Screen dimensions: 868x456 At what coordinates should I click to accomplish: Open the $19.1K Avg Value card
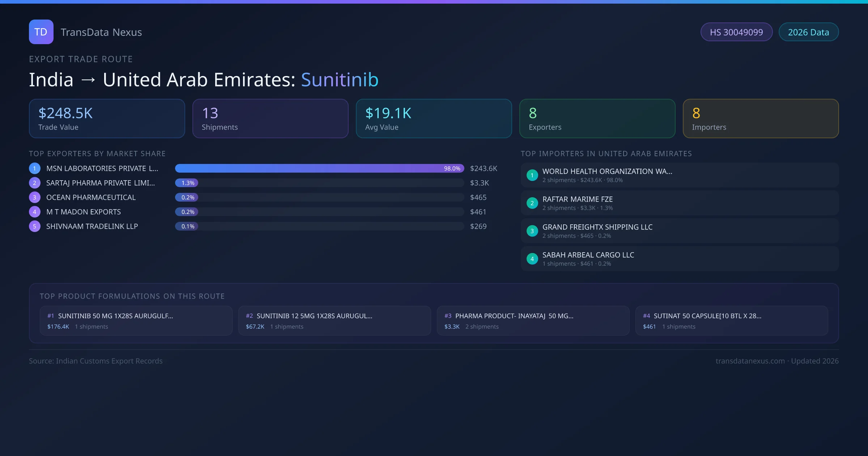(x=434, y=119)
